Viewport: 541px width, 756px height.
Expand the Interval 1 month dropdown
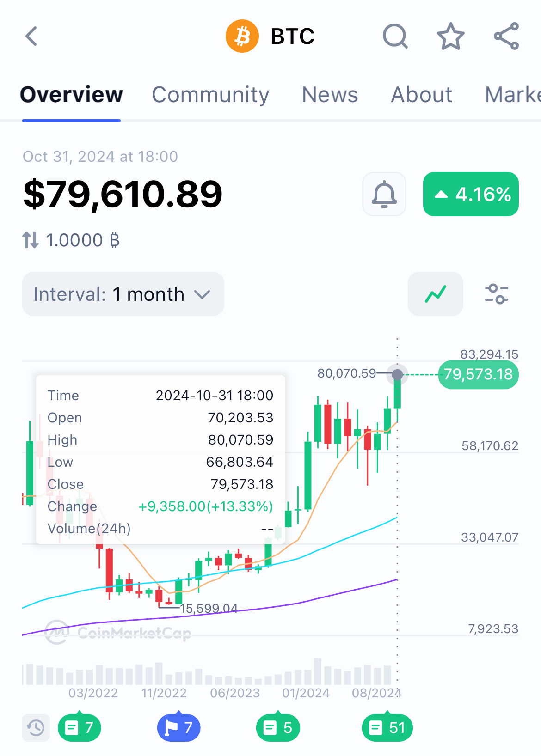123,294
